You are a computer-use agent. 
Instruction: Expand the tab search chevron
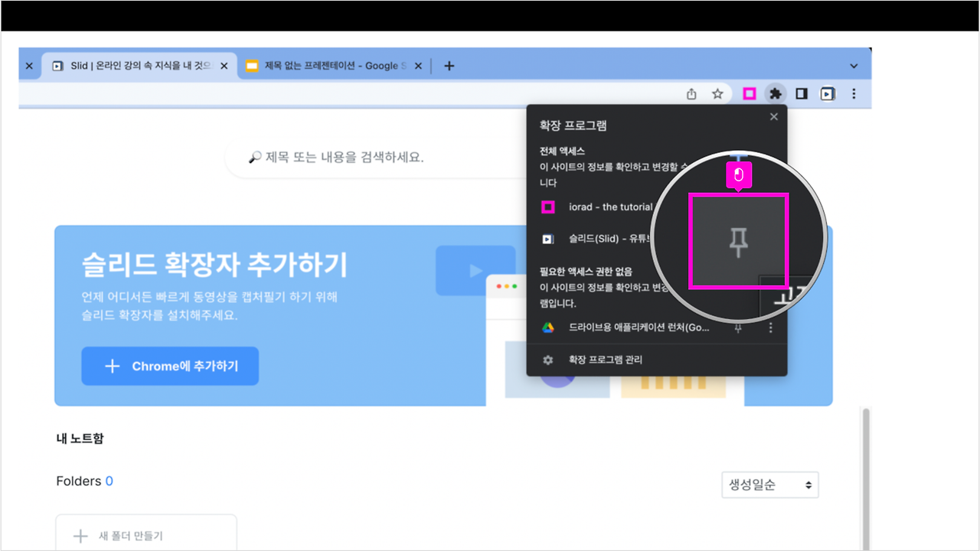click(x=853, y=66)
